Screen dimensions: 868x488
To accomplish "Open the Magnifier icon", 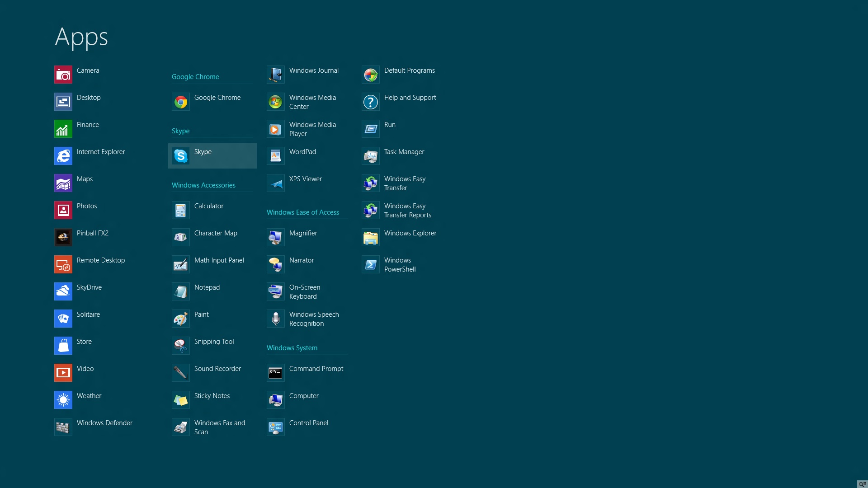I will click(x=276, y=237).
